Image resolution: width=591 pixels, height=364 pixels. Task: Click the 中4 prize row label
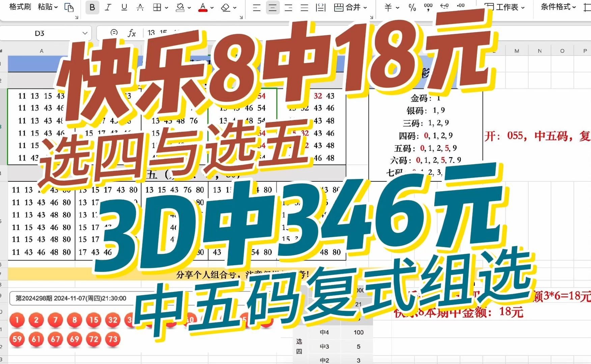point(324,332)
